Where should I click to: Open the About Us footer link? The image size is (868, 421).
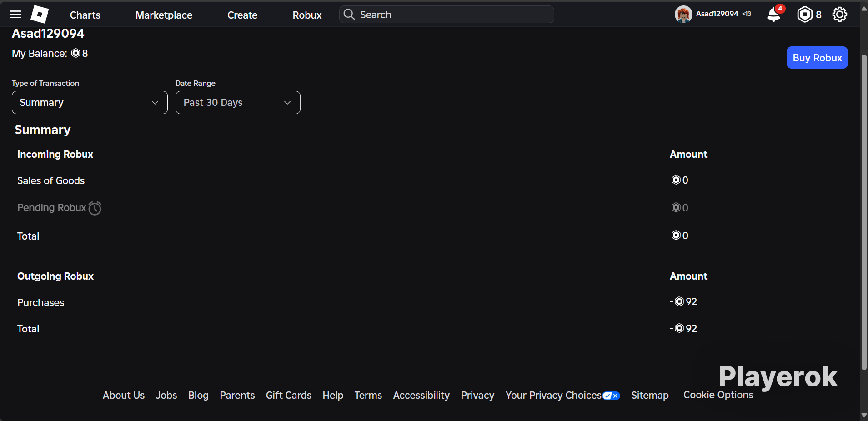tap(124, 396)
